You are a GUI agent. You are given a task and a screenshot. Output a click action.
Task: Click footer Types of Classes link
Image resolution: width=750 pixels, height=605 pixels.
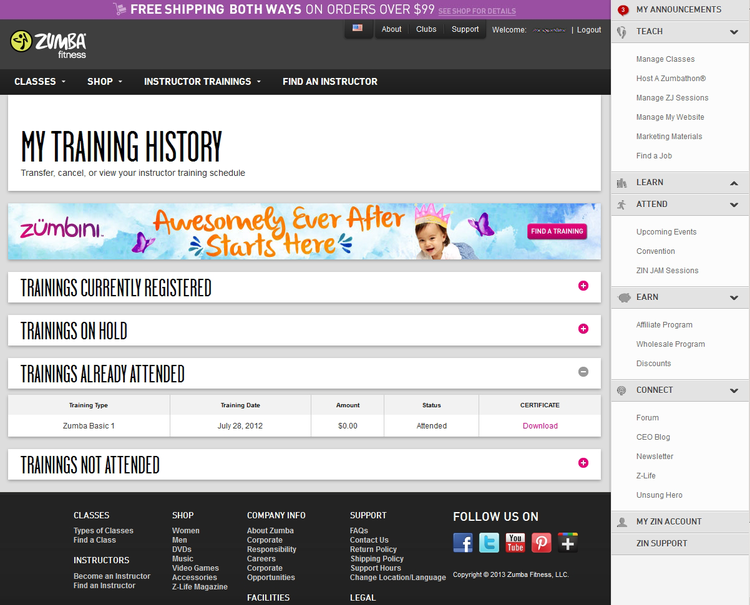pos(103,531)
